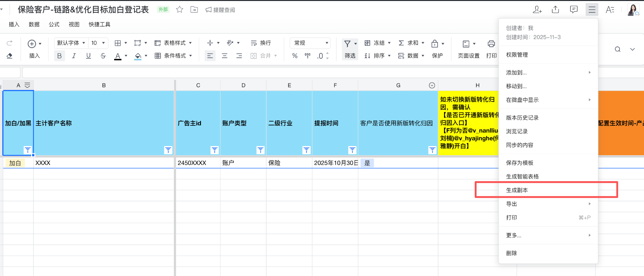Toggle strikethrough formatting

pyautogui.click(x=103, y=56)
